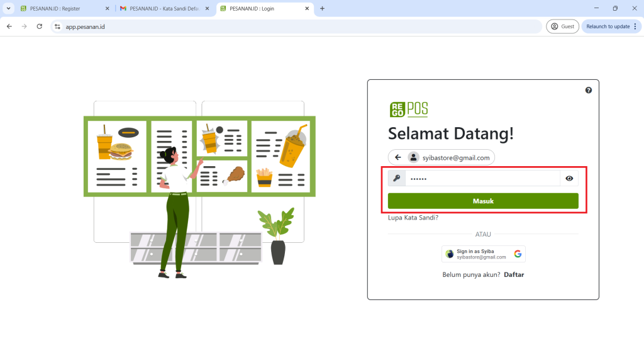Viewport: 644px width, 341px height.
Task: Reload the page with the refresh icon
Action: [x=40, y=26]
